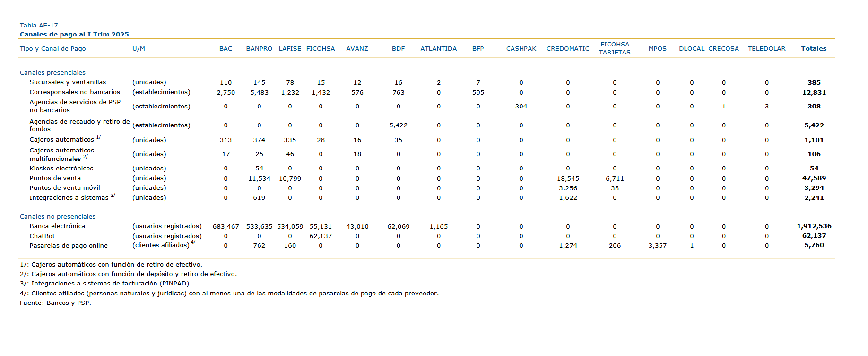Click the CASHPAK column header
The width and height of the screenshot is (868, 356).
[x=521, y=49]
